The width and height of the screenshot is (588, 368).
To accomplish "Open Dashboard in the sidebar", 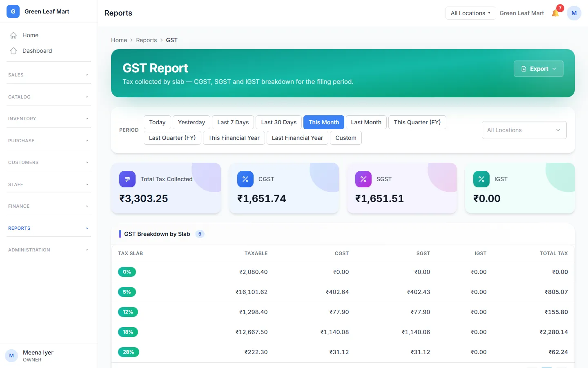I will coord(49,51).
